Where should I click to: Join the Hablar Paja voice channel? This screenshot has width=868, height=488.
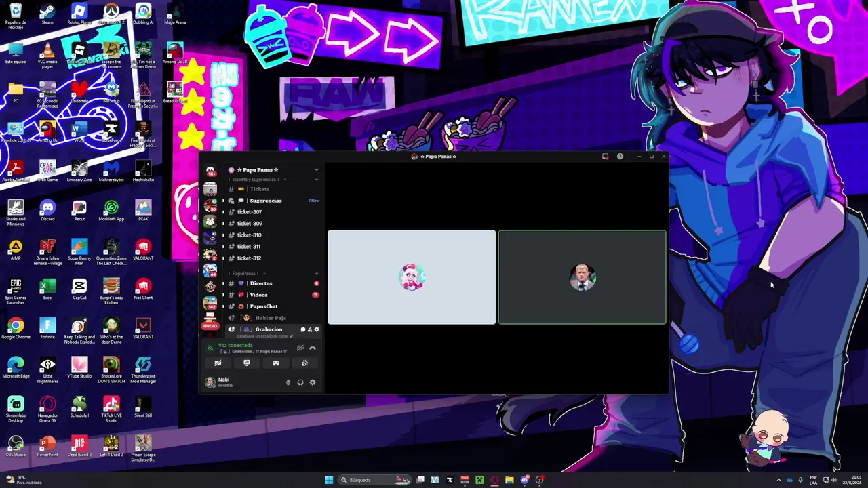pyautogui.click(x=273, y=318)
